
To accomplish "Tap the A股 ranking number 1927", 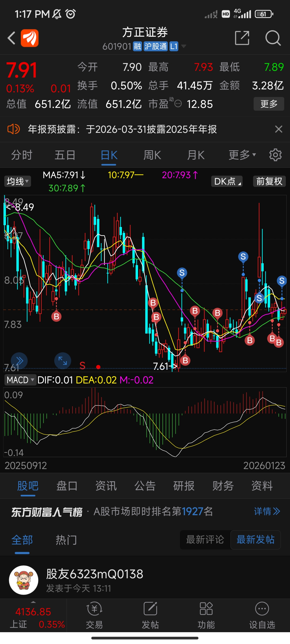I will click(x=192, y=511).
